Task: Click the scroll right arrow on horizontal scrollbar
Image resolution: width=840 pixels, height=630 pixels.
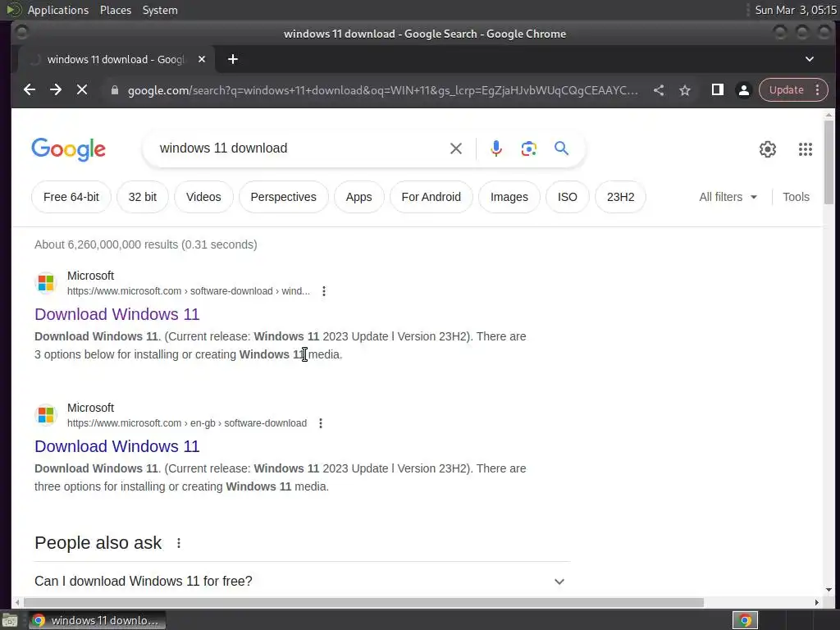Action: (x=816, y=603)
